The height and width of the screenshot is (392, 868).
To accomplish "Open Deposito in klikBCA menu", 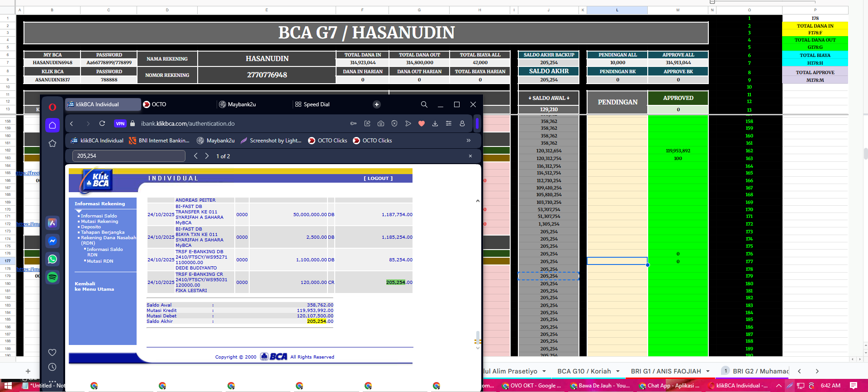I will pyautogui.click(x=91, y=227).
